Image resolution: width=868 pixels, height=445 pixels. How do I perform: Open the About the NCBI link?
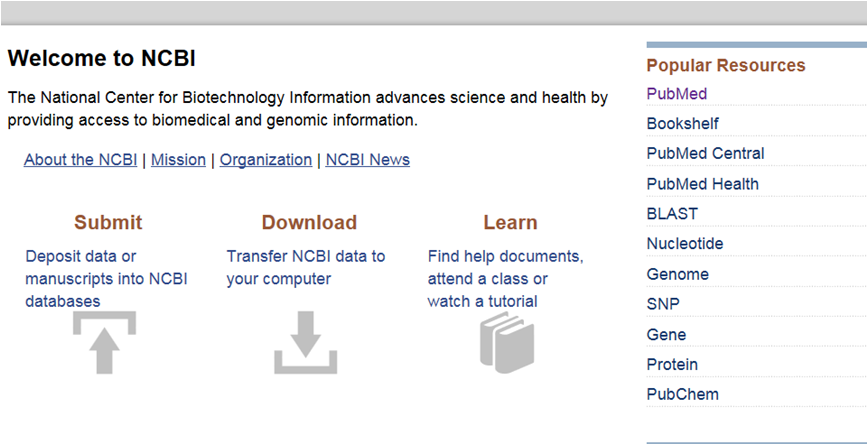click(x=80, y=160)
